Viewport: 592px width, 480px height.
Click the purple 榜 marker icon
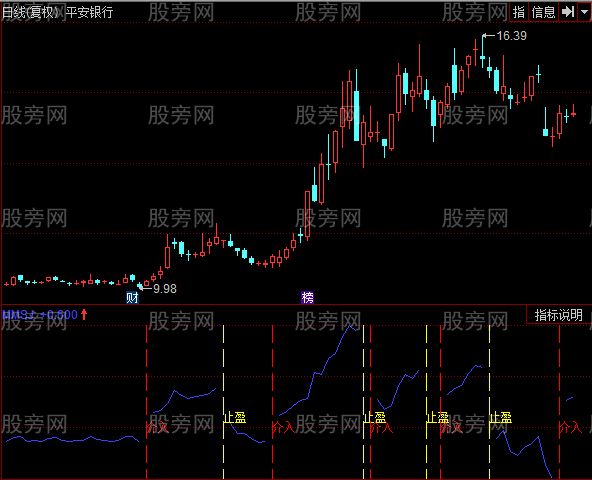pyautogui.click(x=307, y=298)
